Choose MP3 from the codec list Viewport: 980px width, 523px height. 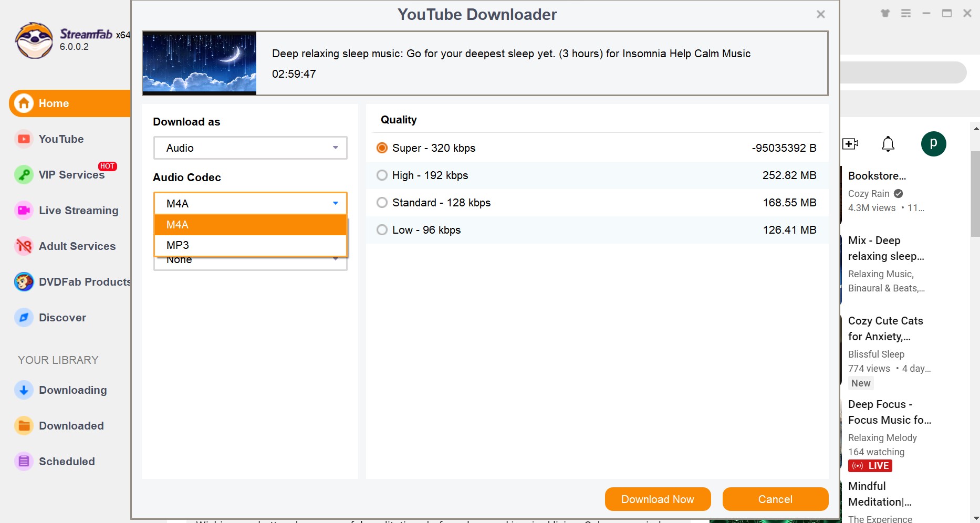pyautogui.click(x=251, y=245)
